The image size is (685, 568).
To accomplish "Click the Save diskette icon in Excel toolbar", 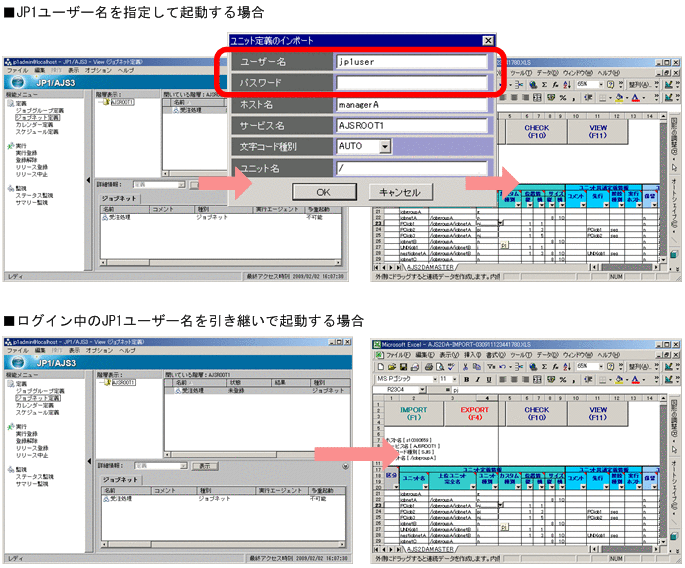I will click(x=403, y=367).
